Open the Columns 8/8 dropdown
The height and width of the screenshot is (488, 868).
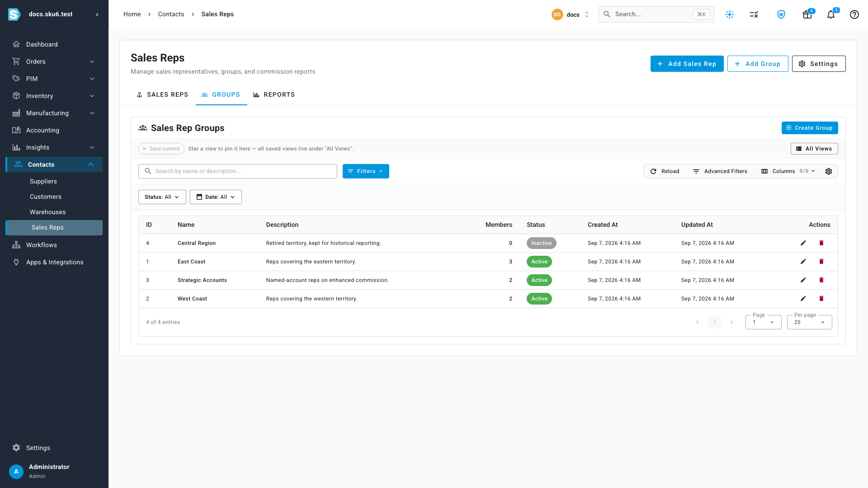click(x=788, y=171)
